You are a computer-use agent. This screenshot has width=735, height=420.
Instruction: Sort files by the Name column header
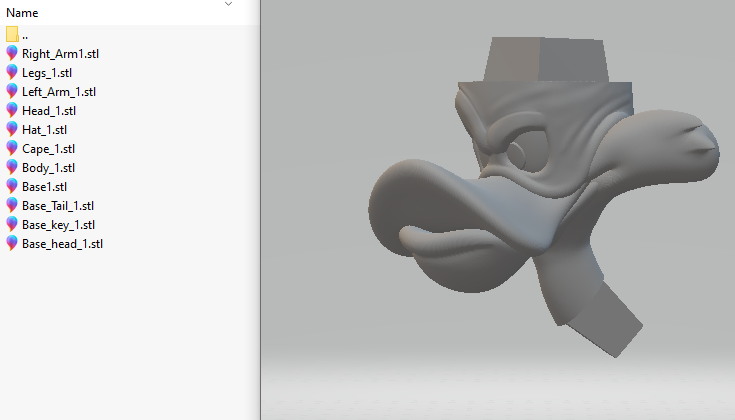pyautogui.click(x=22, y=13)
